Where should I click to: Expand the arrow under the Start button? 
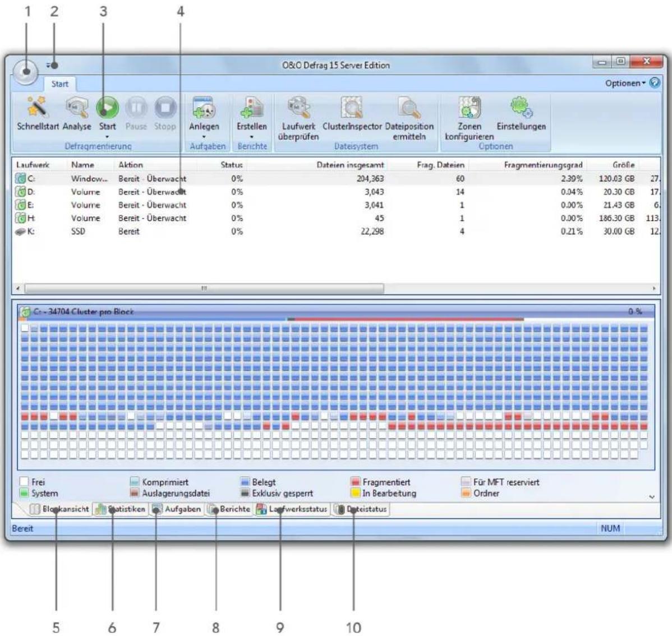(107, 137)
